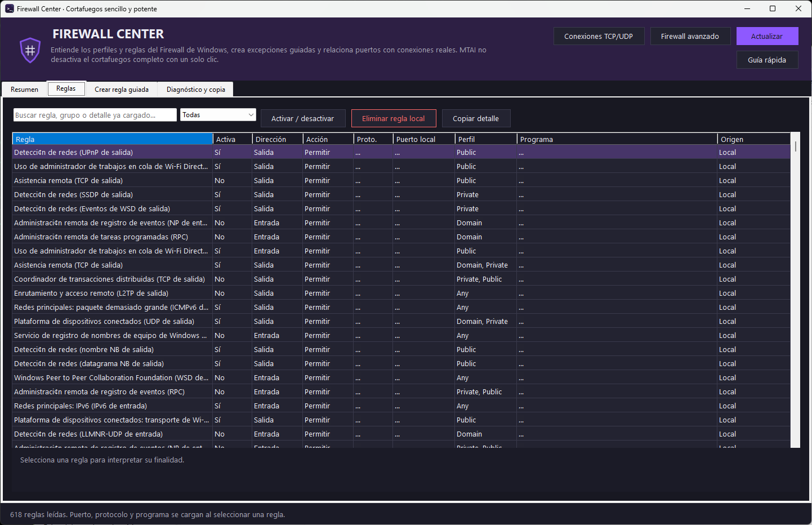The height and width of the screenshot is (525, 812).
Task: Sort by the Origen column header
Action: [x=754, y=139]
